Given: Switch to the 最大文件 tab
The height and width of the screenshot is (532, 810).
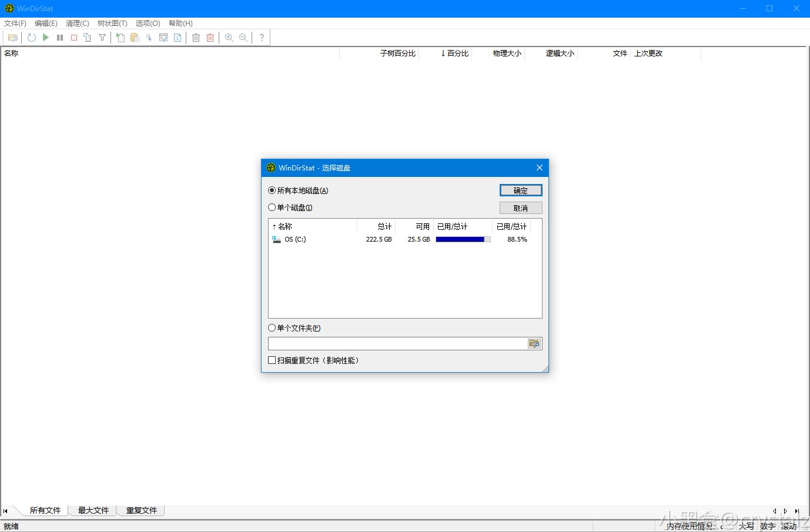Looking at the screenshot, I should (93, 510).
